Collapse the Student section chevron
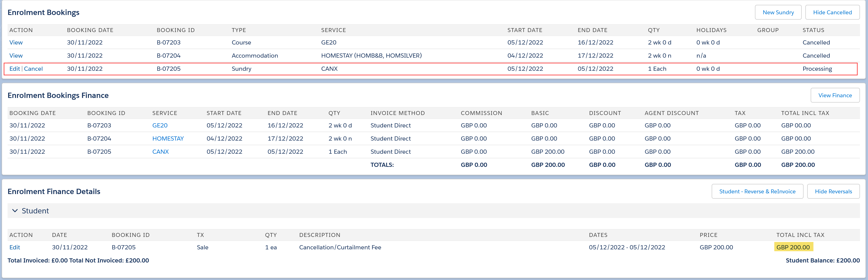The height and width of the screenshot is (280, 868). click(15, 211)
